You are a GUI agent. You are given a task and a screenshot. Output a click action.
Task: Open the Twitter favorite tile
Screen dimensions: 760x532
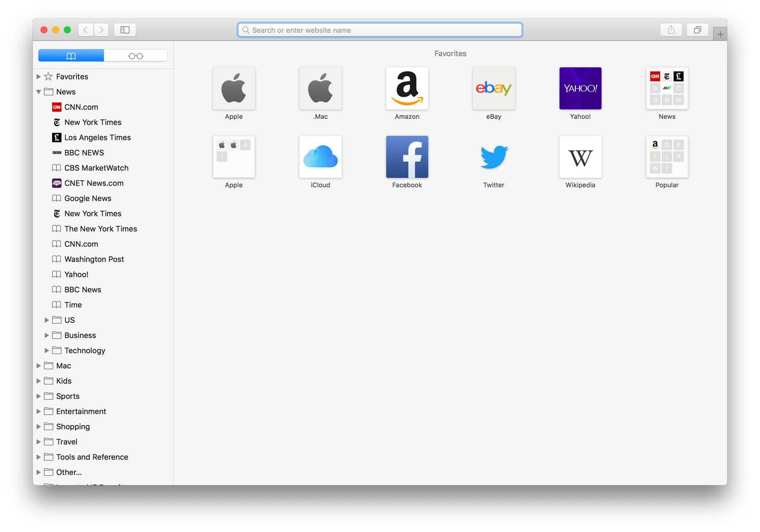tap(494, 157)
